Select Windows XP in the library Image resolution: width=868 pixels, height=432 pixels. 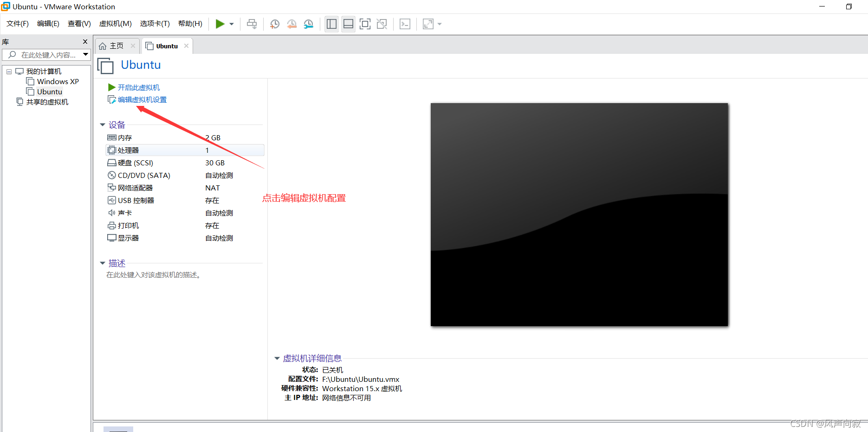[58, 82]
